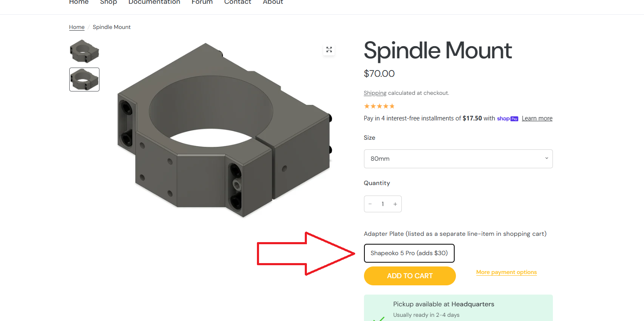Click the Home breadcrumb link
The height and width of the screenshot is (321, 644).
point(77,27)
